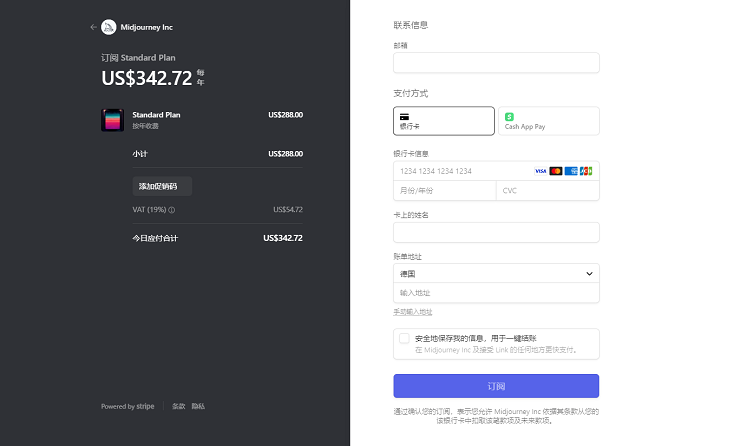Click the Standard Plan item name

click(x=156, y=115)
